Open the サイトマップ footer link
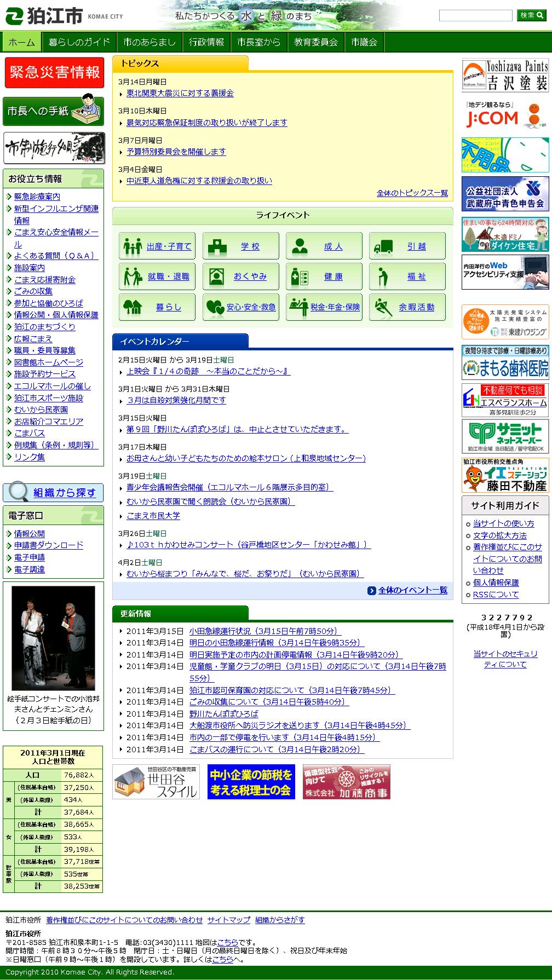552x980 pixels. [x=228, y=920]
